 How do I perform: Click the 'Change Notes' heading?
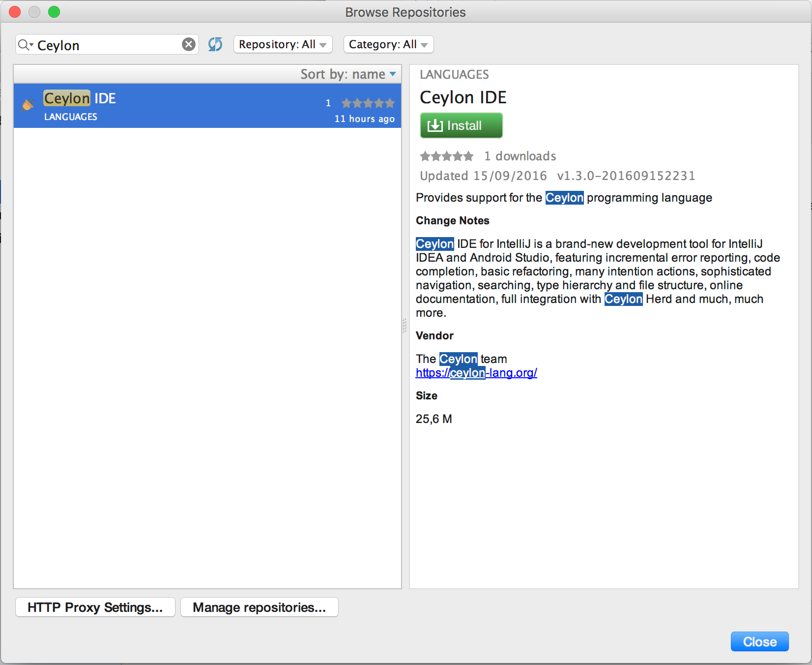pyautogui.click(x=453, y=220)
